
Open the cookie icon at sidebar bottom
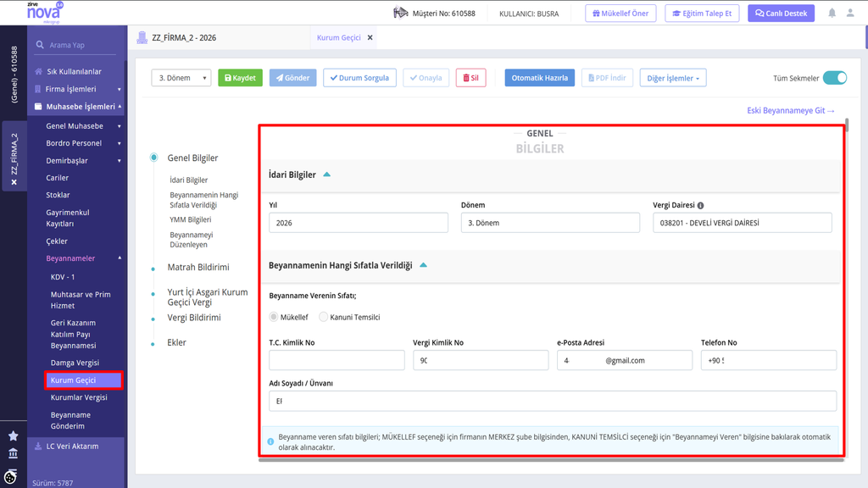tap(10, 476)
